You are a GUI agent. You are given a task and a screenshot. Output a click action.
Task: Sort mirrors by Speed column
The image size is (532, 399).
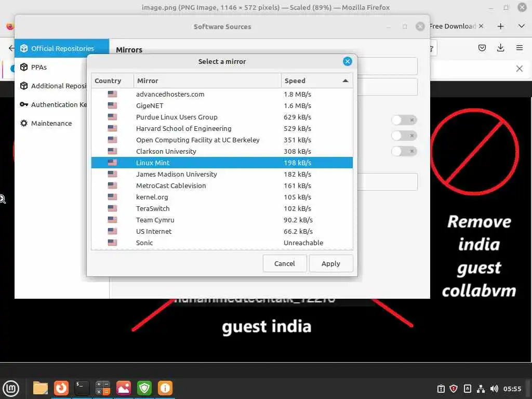317,81
